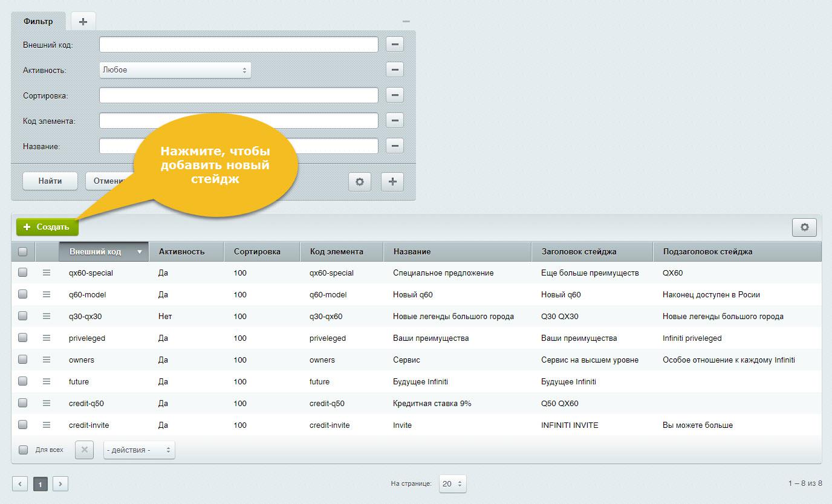This screenshot has height=504, width=832.
Task: Click the Новые легенды большого города title cell
Action: click(x=453, y=316)
